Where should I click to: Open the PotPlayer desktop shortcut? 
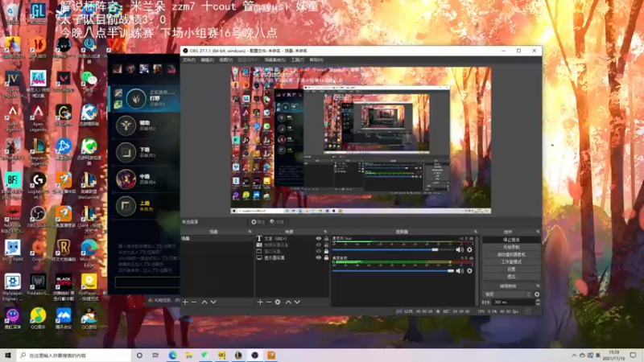89,285
